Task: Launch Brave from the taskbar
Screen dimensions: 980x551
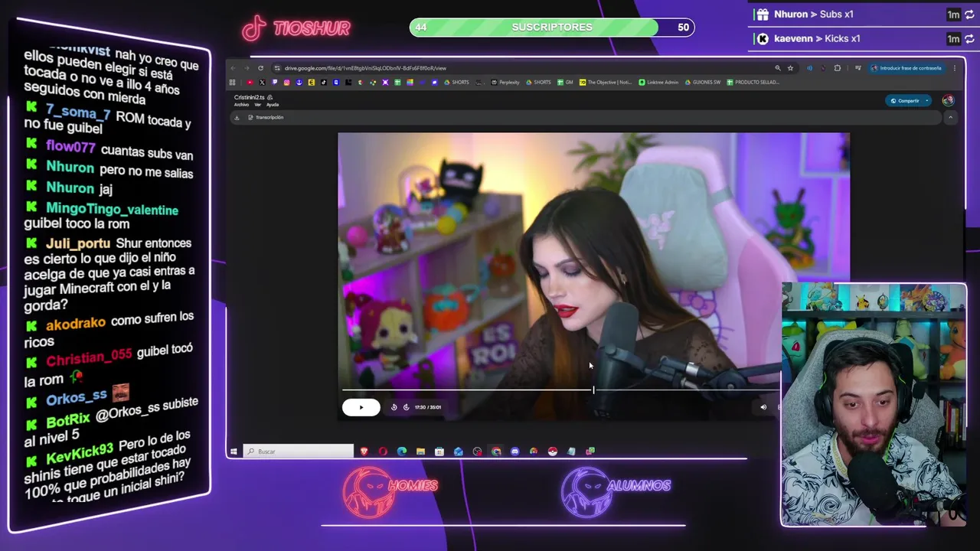Action: point(364,452)
